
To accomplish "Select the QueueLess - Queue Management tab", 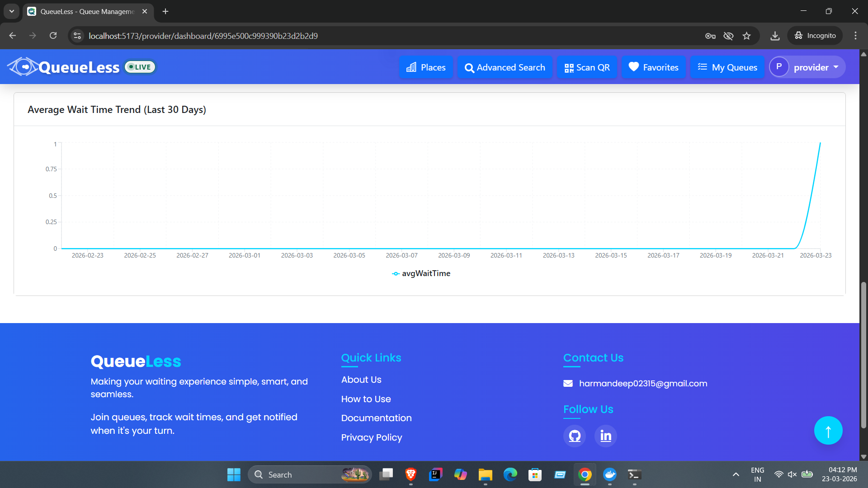I will point(88,11).
